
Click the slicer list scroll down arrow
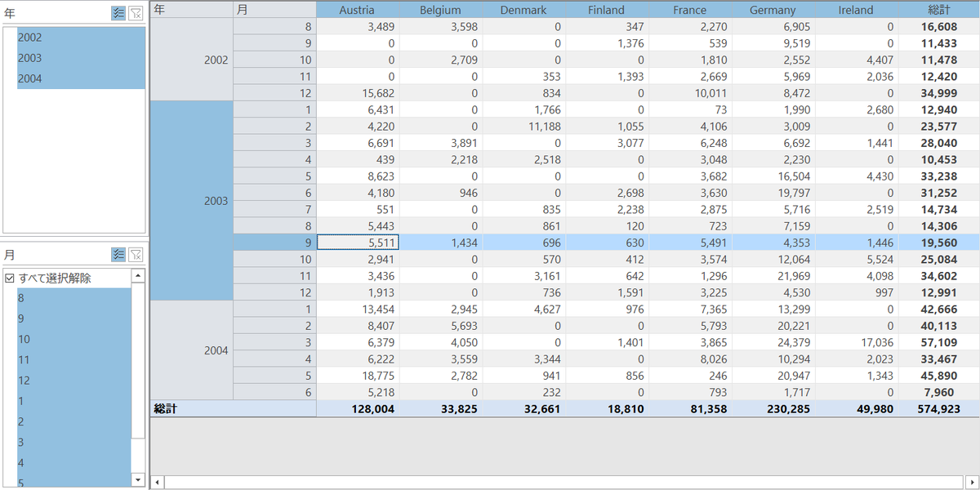point(138,480)
